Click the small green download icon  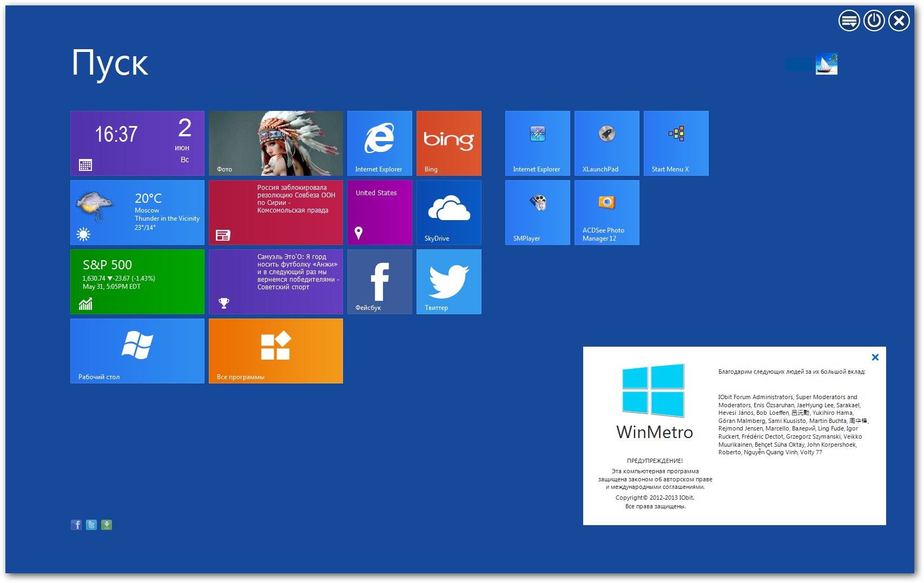[x=107, y=525]
